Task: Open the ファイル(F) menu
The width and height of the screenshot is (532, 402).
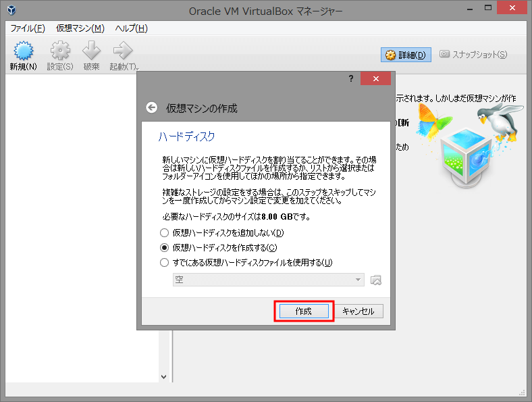Action: point(28,28)
